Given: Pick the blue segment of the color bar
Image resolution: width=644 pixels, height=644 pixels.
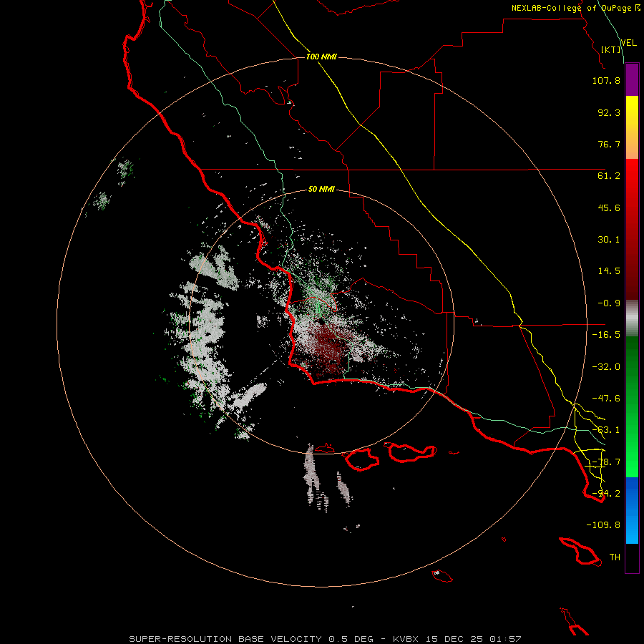Looking at the screenshot, I should (x=632, y=510).
